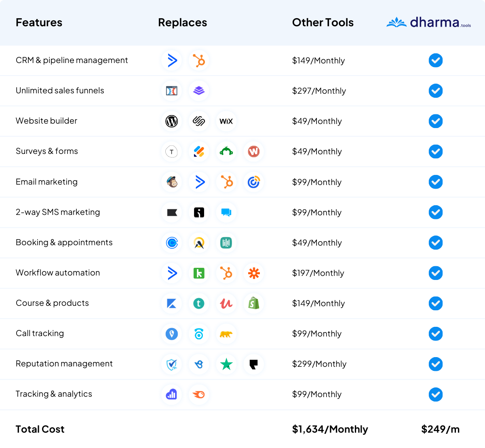Click the yellow bear icon in Call tracking
This screenshot has width=485, height=448.
tap(226, 334)
